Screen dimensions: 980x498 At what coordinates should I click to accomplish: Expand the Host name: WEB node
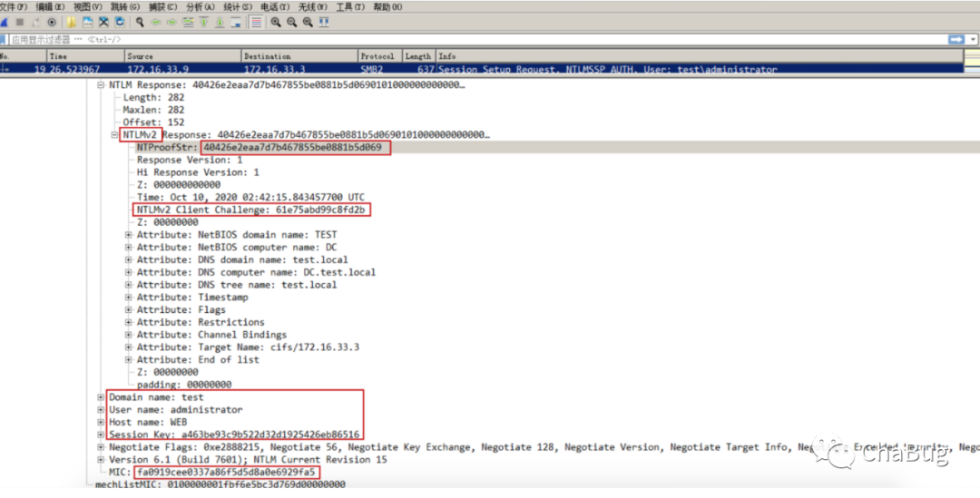101,423
